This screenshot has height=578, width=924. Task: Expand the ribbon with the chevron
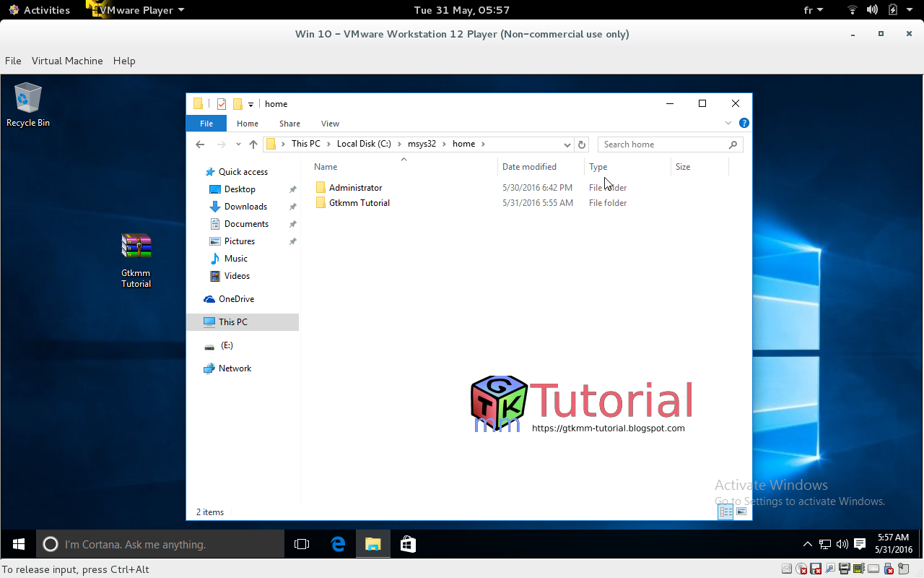[x=728, y=124]
